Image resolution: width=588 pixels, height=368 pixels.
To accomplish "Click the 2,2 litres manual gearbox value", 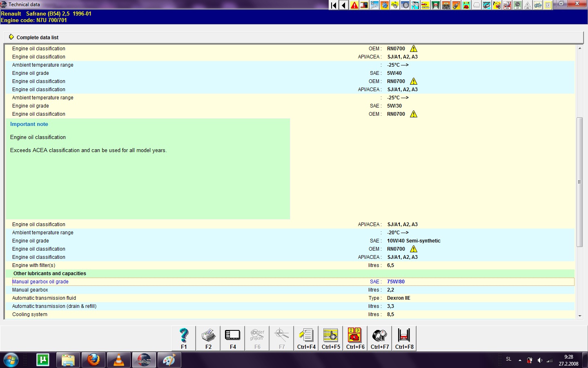I will coord(390,290).
